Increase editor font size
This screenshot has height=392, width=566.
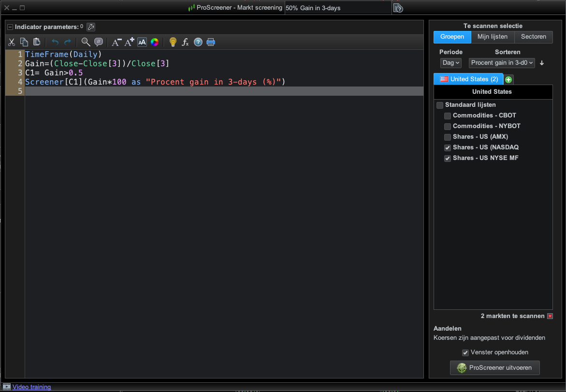(x=129, y=42)
